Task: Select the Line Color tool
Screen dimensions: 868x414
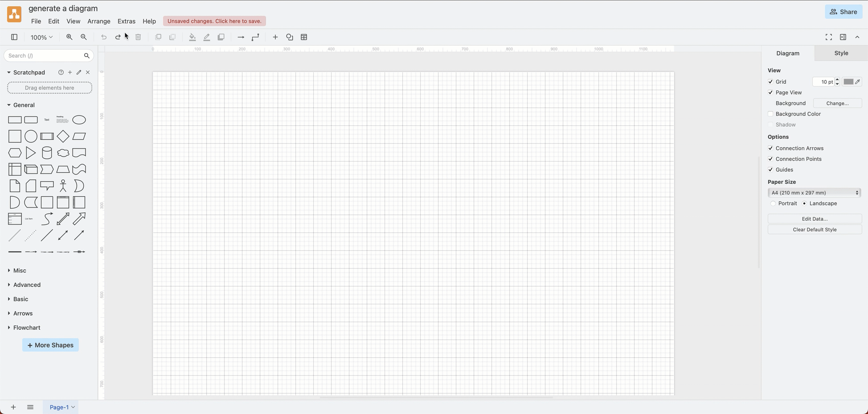Action: [206, 37]
